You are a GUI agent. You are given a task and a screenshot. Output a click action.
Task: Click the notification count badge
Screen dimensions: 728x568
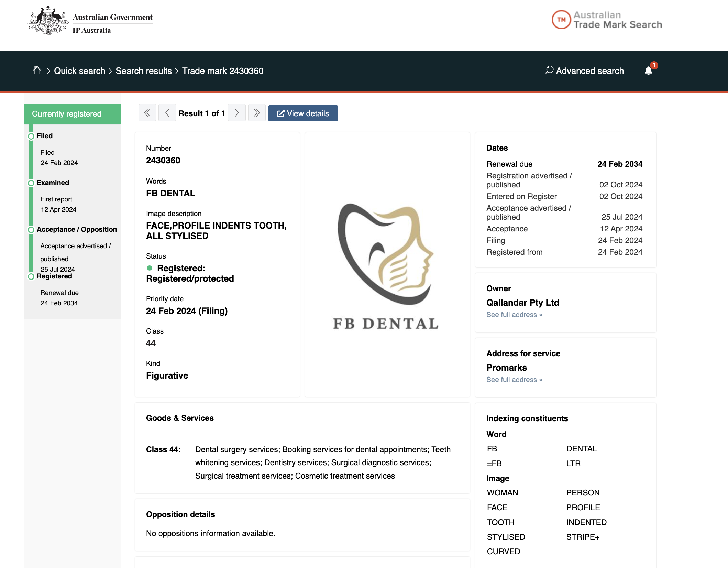click(654, 64)
